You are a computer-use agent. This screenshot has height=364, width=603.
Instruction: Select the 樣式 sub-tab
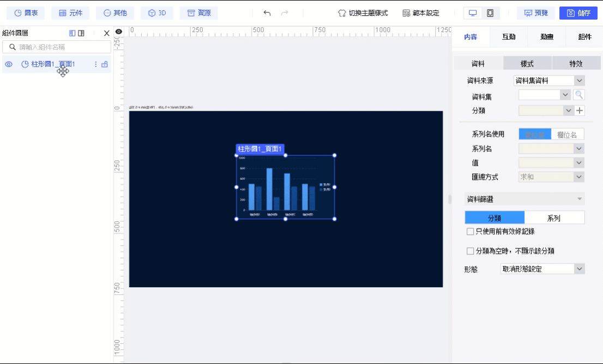coord(527,63)
